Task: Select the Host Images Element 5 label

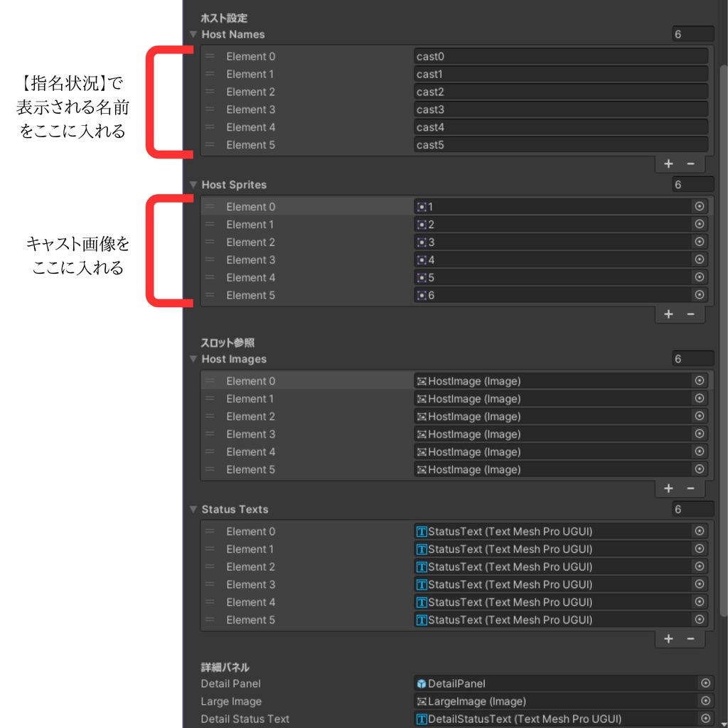Action: coord(251,469)
